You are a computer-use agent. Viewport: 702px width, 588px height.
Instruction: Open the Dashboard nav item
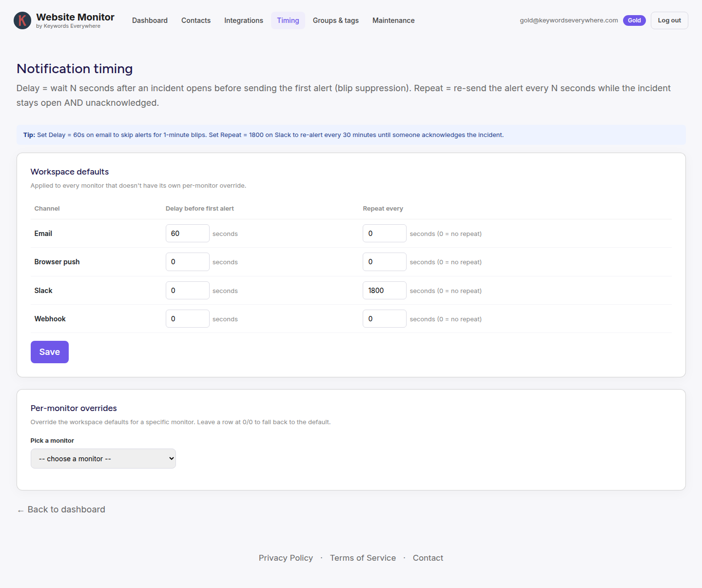coord(150,20)
